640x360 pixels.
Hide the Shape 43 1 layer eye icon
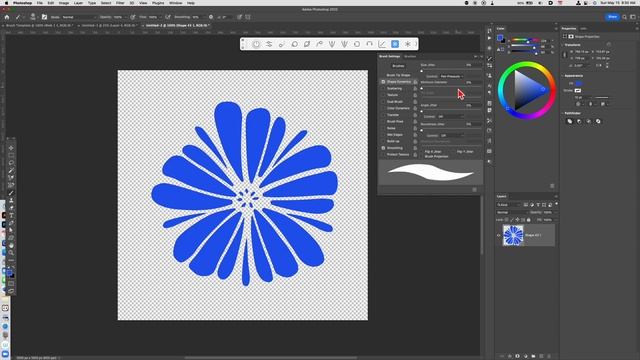(498, 235)
